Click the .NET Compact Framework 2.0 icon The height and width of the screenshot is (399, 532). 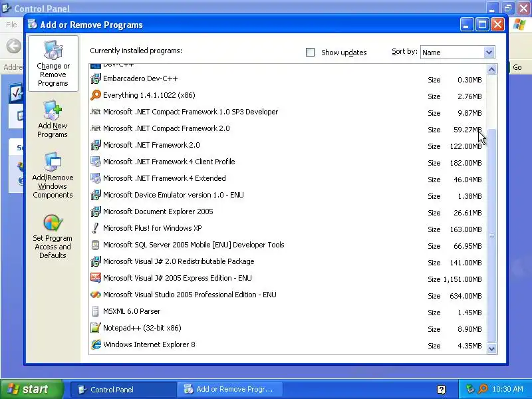pyautogui.click(x=96, y=128)
